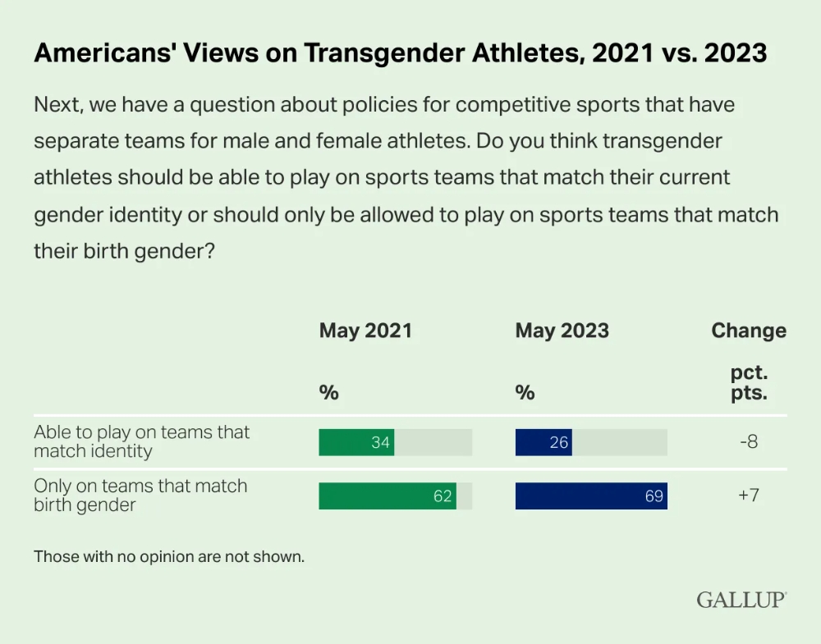Click the Gallup logo
Viewport: 821px width, 644px height.
741,600
